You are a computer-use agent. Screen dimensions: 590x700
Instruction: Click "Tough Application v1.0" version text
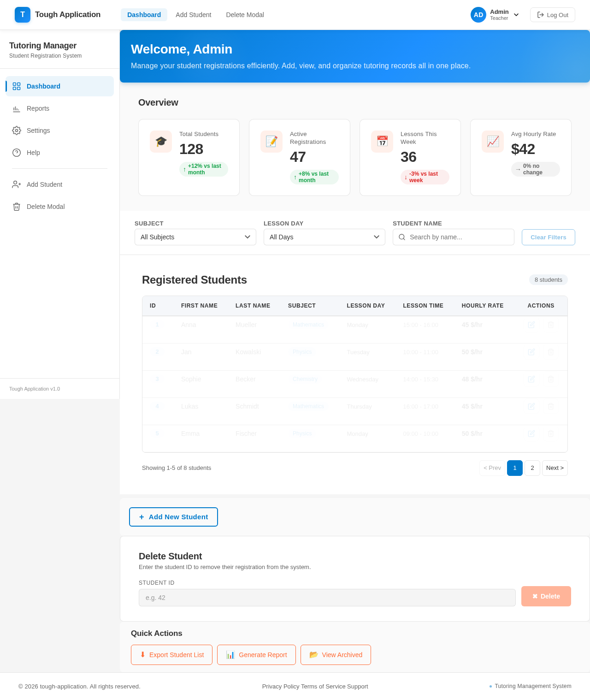tap(35, 389)
